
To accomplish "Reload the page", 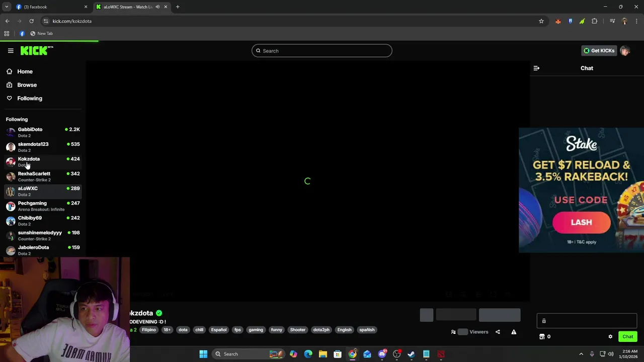I will point(31,21).
